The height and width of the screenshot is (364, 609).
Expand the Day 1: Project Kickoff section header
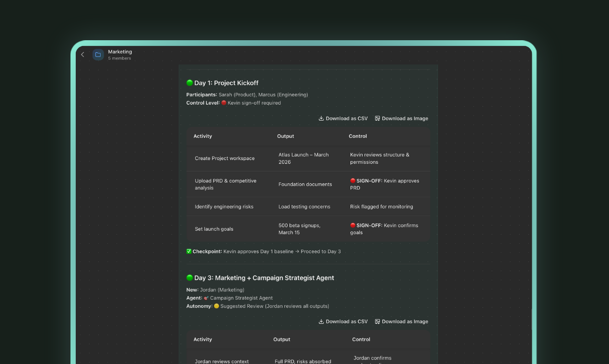(x=226, y=82)
